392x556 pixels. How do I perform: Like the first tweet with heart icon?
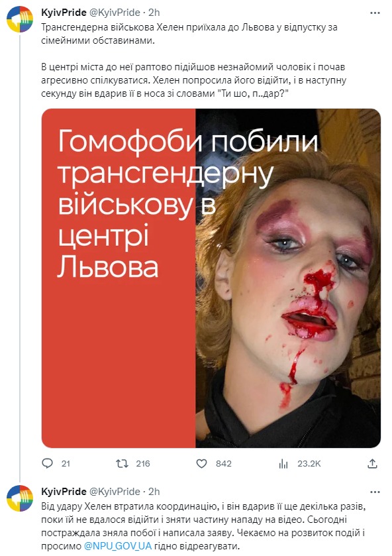[x=202, y=463]
